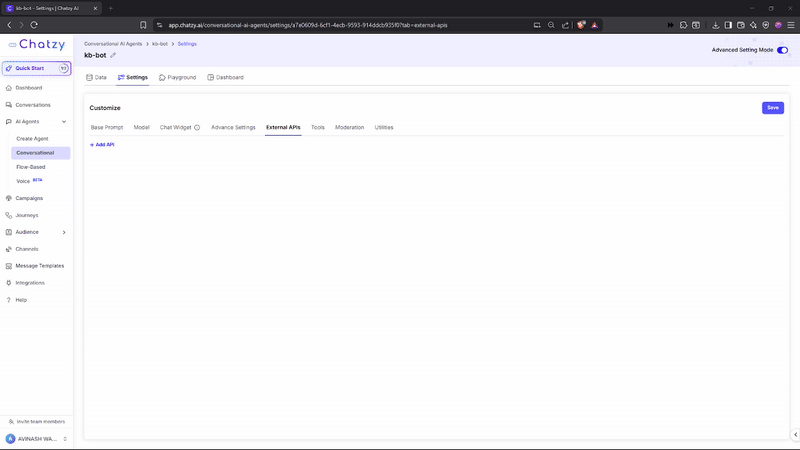Expand the Audience submenu
The height and width of the screenshot is (450, 800).
tap(64, 232)
